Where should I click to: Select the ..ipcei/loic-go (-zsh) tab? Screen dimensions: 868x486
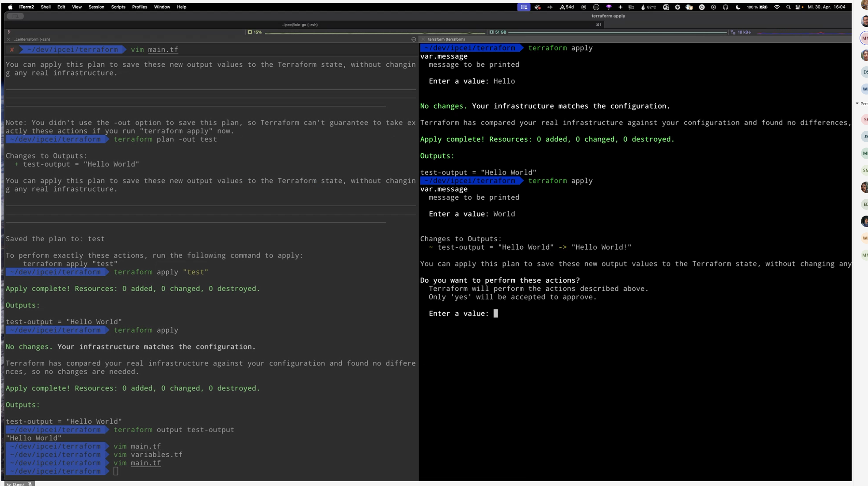pyautogui.click(x=301, y=25)
